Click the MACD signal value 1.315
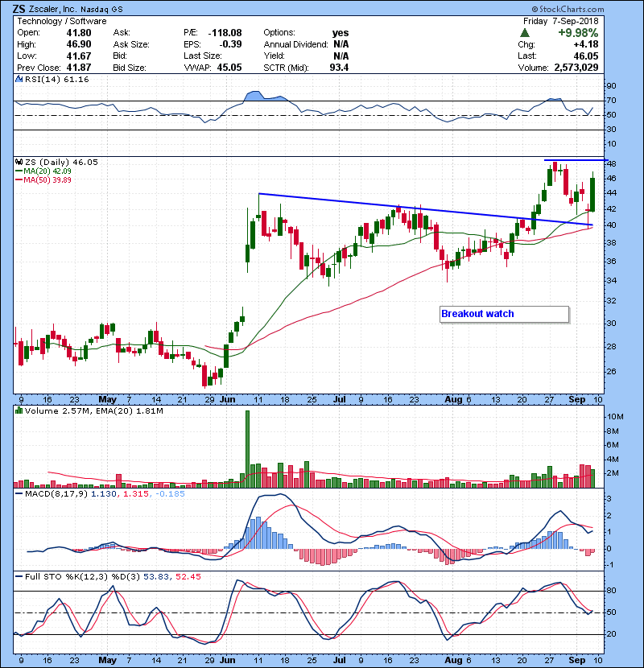The height and width of the screenshot is (668, 644). [136, 494]
